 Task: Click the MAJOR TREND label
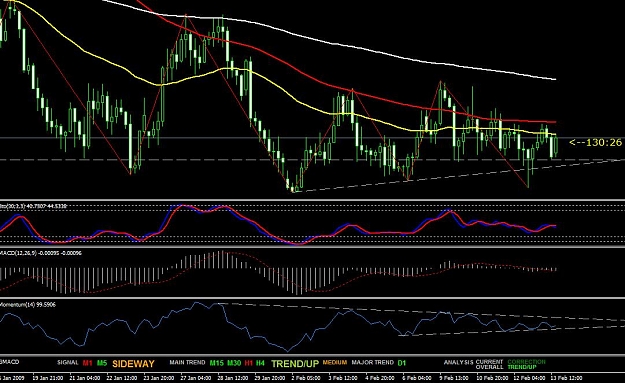(x=372, y=362)
